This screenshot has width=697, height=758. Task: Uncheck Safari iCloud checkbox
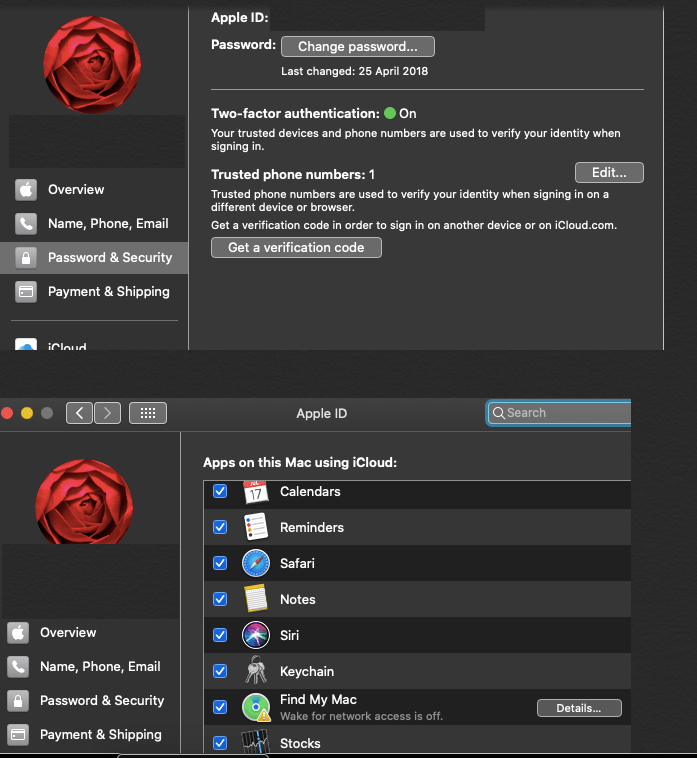[220, 563]
